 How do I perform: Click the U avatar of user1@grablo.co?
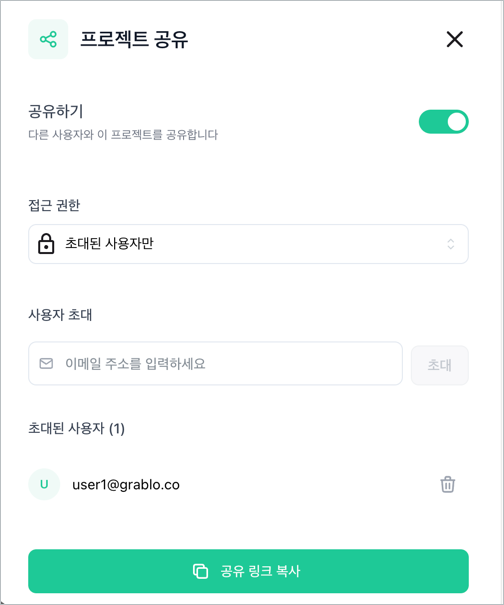pyautogui.click(x=44, y=484)
